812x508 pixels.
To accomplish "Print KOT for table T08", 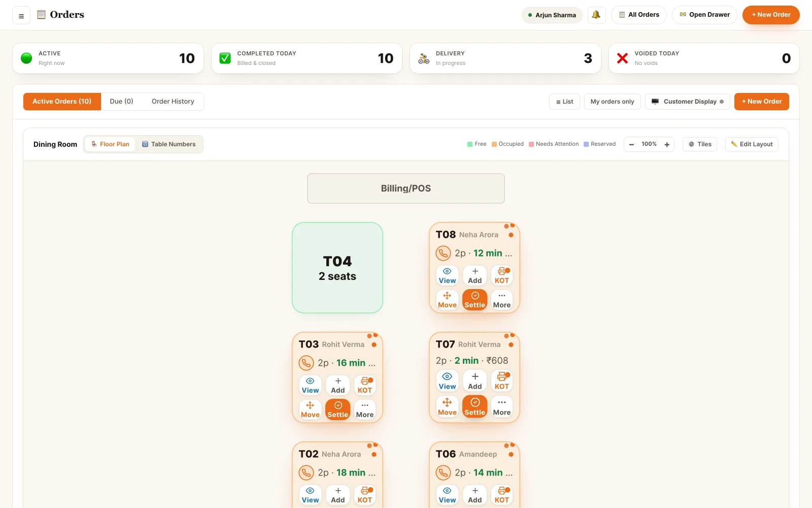I will 502,276.
